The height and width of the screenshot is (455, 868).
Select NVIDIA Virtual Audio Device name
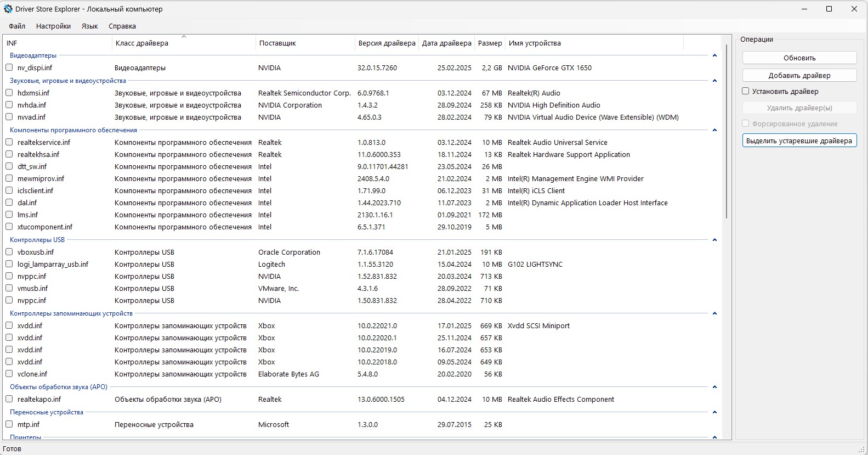coord(593,117)
